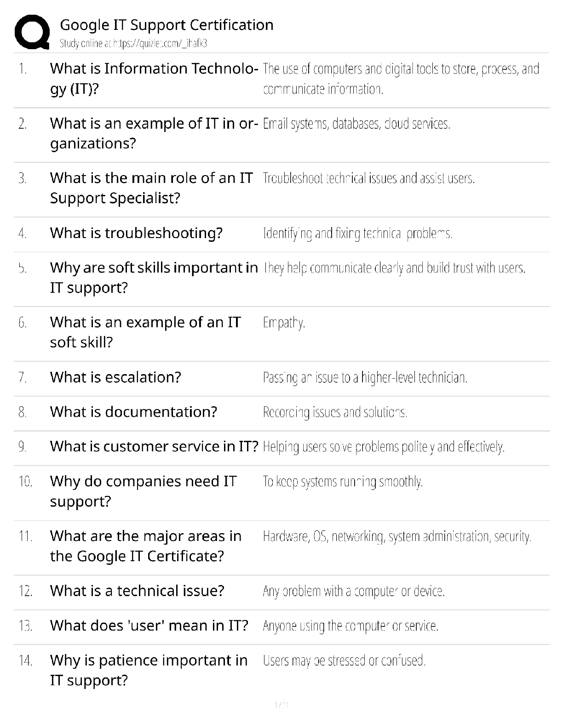Click answer 'Passing an issue to higher-level technician'
This screenshot has width=563, height=728.
click(x=365, y=378)
